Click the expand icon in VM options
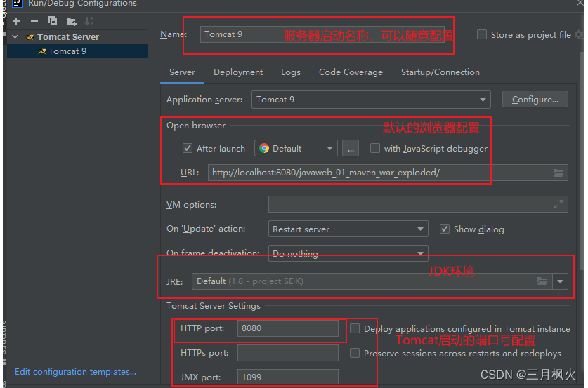The width and height of the screenshot is (588, 388). pyautogui.click(x=558, y=205)
